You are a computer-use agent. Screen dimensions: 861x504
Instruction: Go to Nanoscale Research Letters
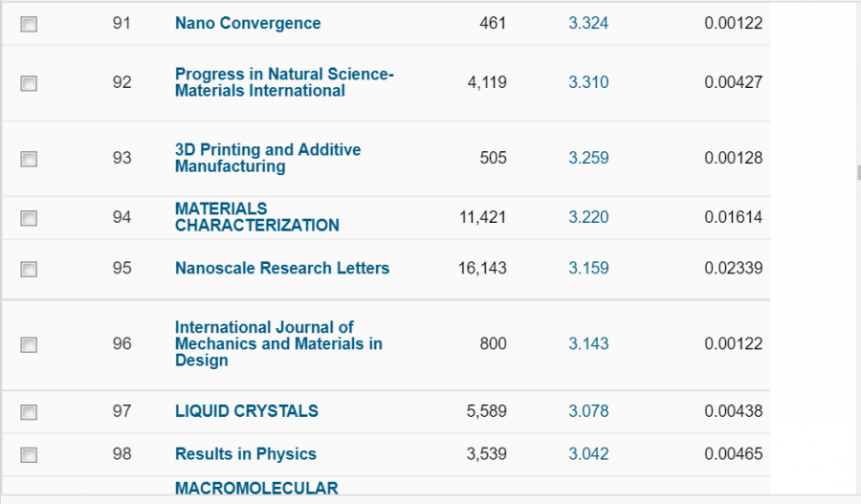tap(282, 268)
